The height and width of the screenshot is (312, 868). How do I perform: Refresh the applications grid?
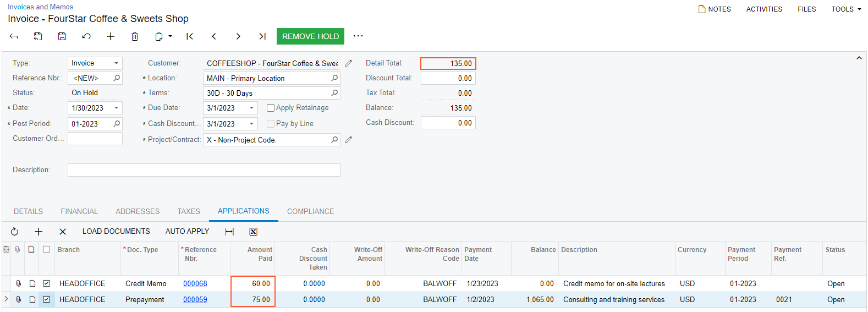coord(15,232)
